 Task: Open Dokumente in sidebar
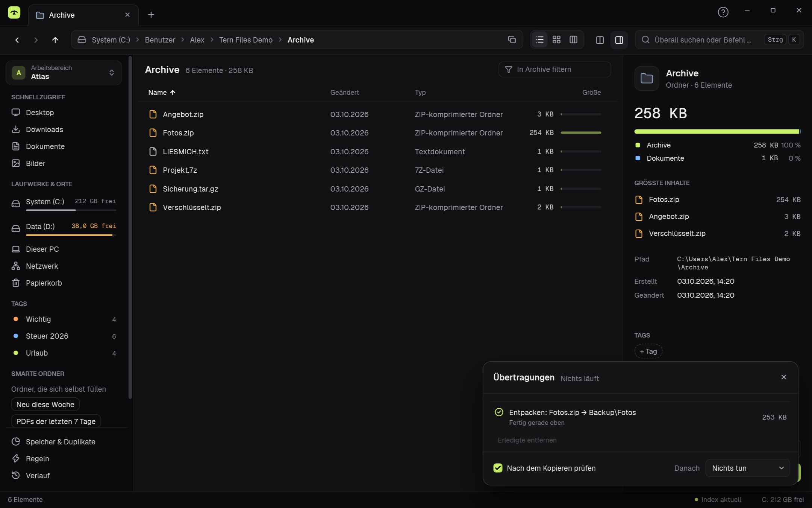point(64,146)
